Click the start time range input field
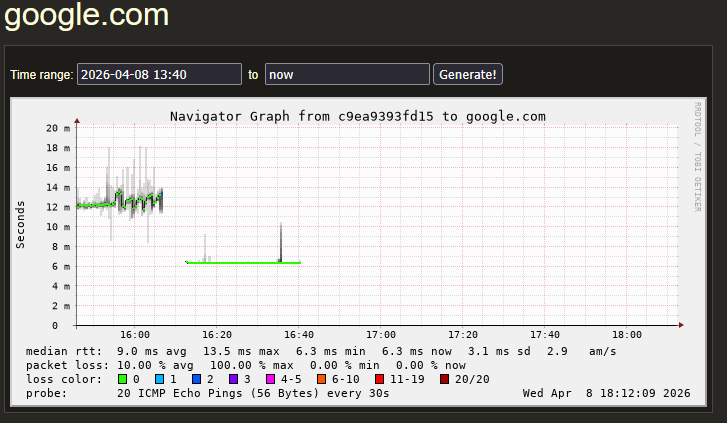 point(159,74)
